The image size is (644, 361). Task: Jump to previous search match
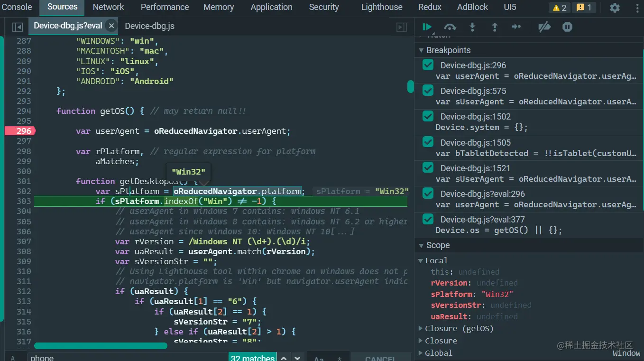point(284,358)
